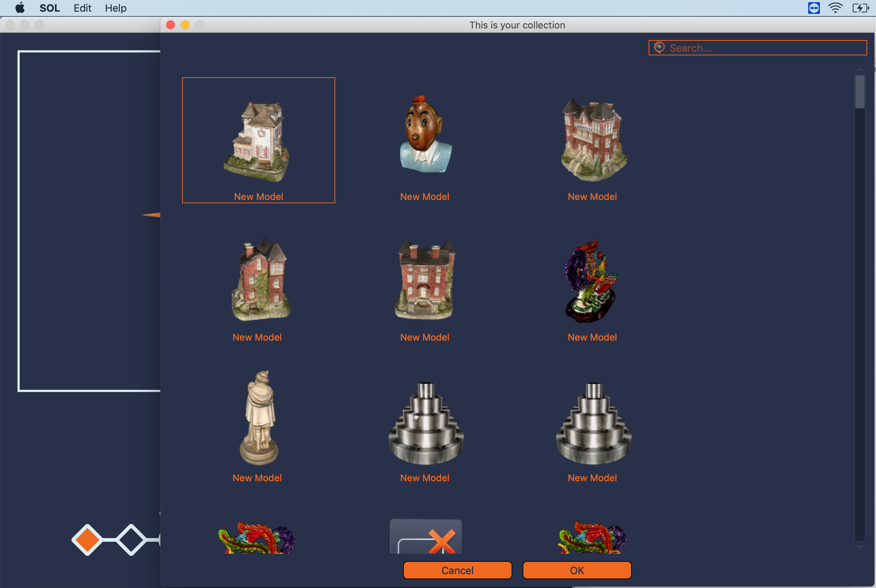This screenshot has height=588, width=876.
Task: Click the 'New Model' label under wooden bust
Action: point(425,196)
